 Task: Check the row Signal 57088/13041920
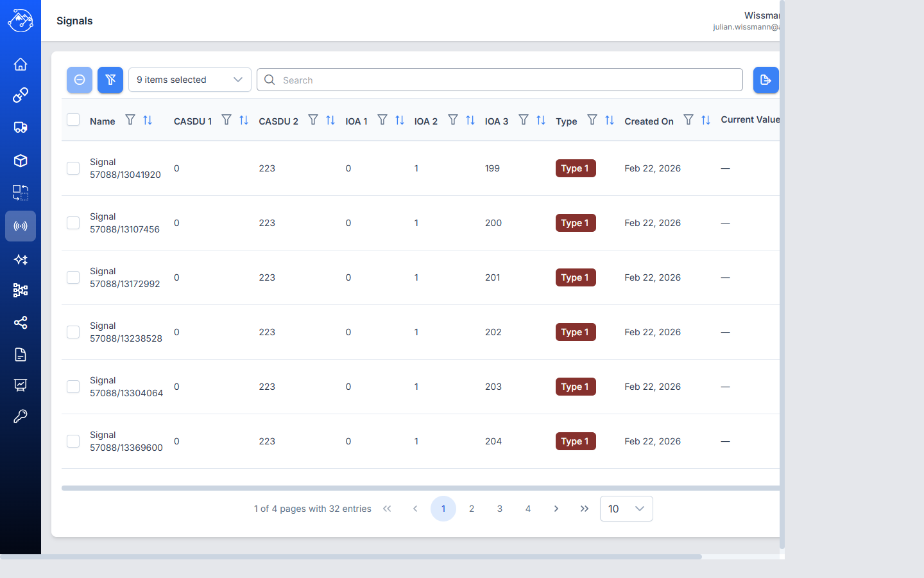(x=73, y=168)
